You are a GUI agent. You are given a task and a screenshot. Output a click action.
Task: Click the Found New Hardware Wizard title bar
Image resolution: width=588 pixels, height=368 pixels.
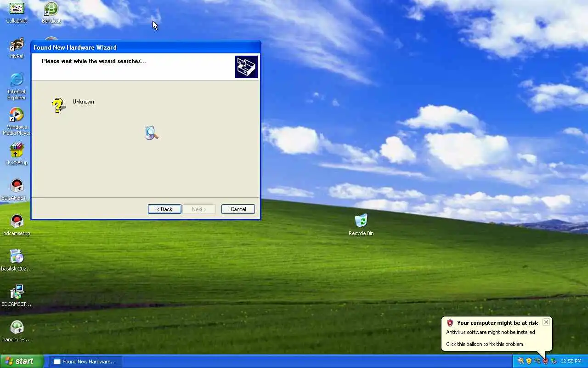tap(146, 47)
